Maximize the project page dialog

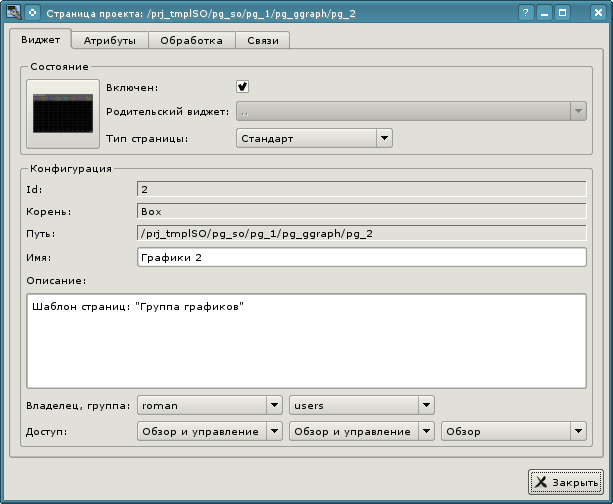tap(562, 14)
